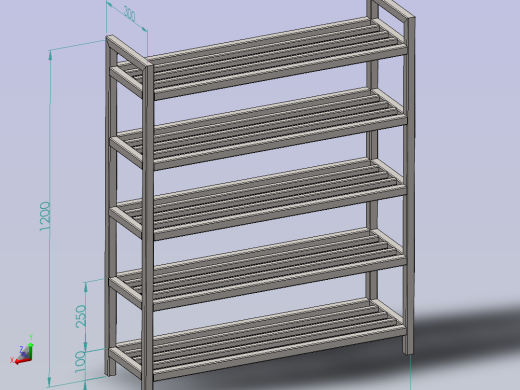This screenshot has width=520, height=390.
Task: Click the XYZ coordinate triad
Action: click(22, 350)
